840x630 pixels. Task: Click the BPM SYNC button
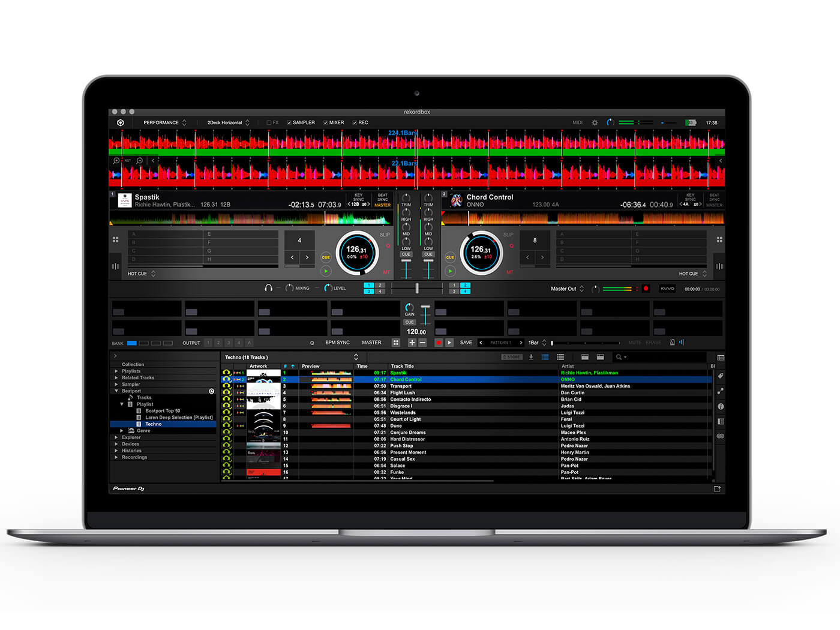337,343
